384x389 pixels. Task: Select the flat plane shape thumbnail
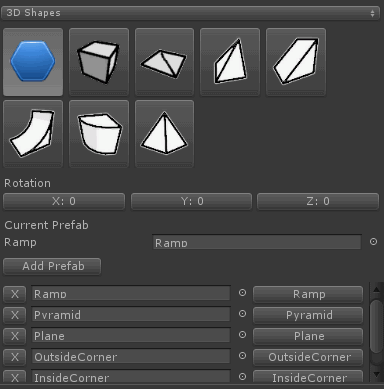click(164, 62)
